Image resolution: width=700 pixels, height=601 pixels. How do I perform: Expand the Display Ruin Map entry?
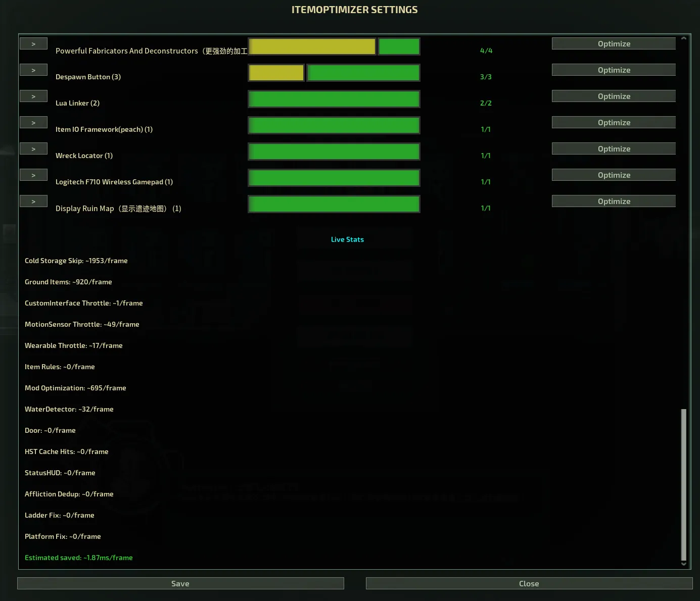(33, 202)
